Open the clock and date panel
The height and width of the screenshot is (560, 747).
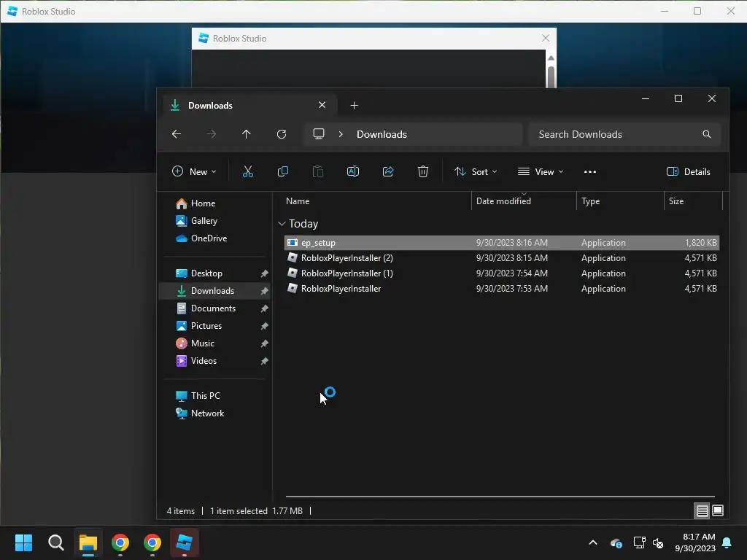(x=695, y=542)
